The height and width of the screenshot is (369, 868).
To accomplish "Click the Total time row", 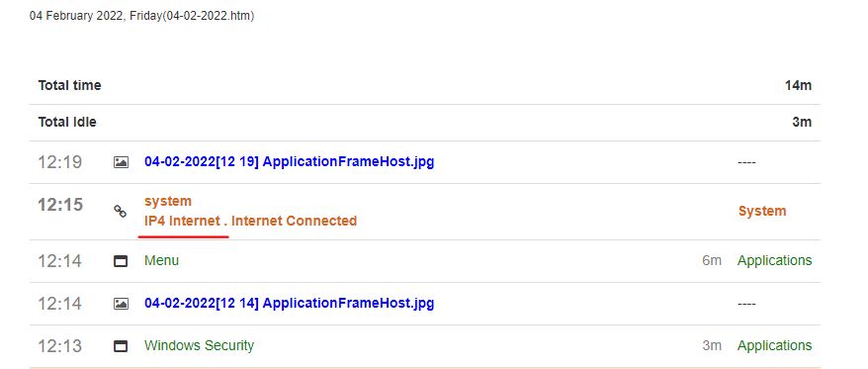I will tap(424, 86).
